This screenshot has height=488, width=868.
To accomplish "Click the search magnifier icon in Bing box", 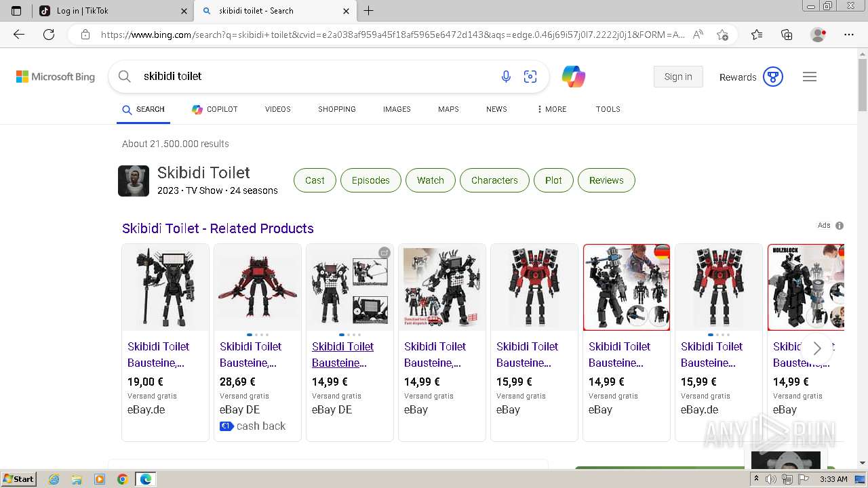I will coord(125,77).
